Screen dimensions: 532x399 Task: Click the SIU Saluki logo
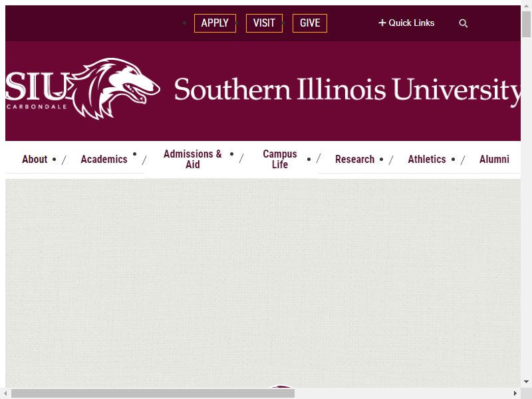tap(82, 89)
